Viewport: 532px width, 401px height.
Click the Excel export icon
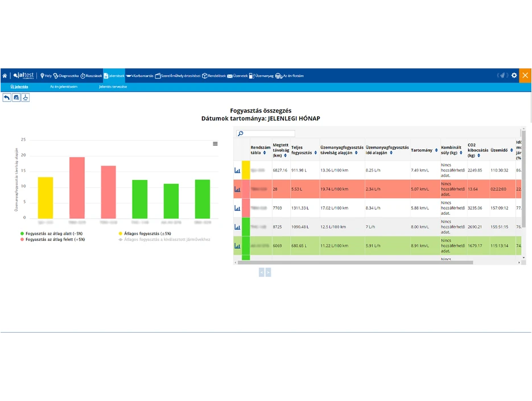tap(16, 97)
